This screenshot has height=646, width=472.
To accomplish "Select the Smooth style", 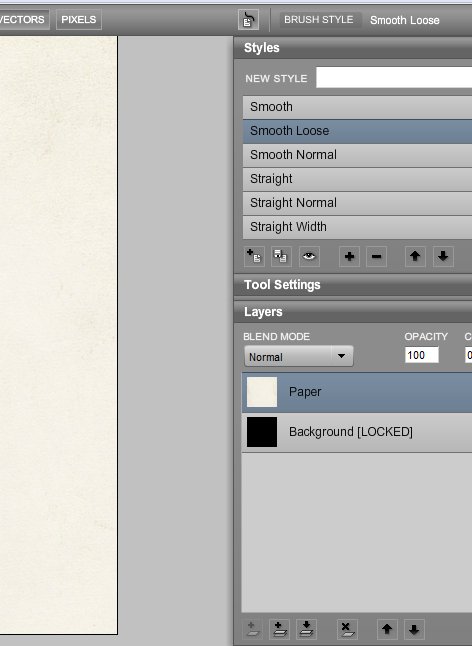I will coord(358,107).
